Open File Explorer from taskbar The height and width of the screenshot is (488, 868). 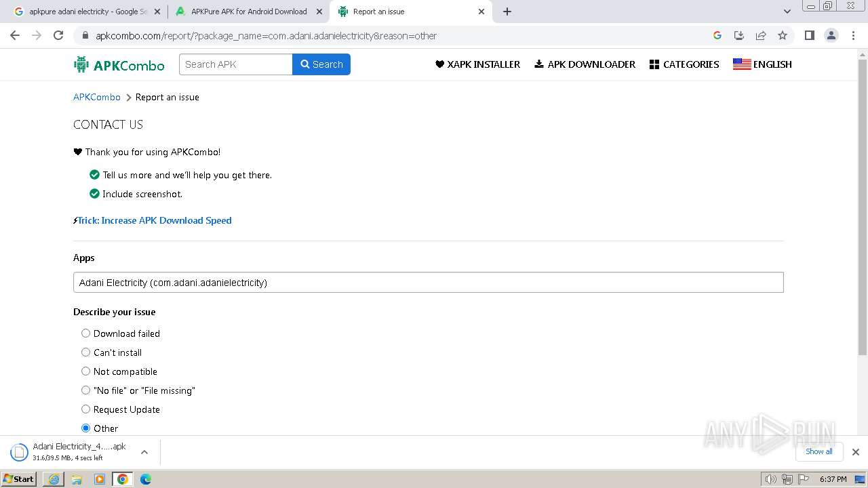77,479
